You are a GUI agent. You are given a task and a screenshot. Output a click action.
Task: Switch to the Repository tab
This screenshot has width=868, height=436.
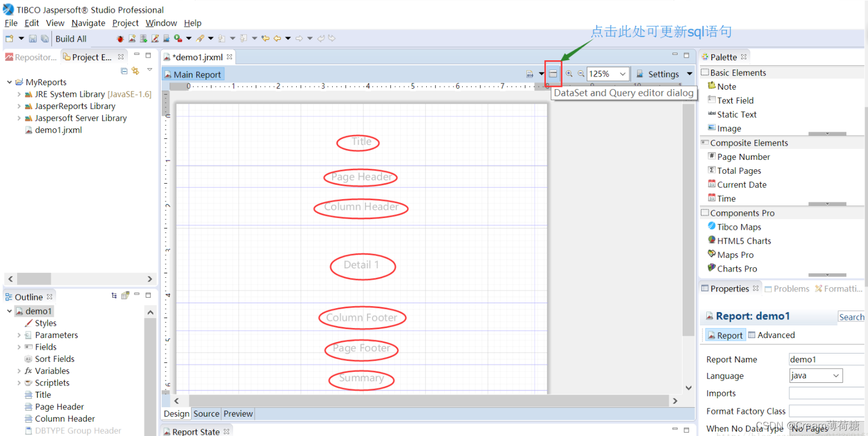coord(31,57)
